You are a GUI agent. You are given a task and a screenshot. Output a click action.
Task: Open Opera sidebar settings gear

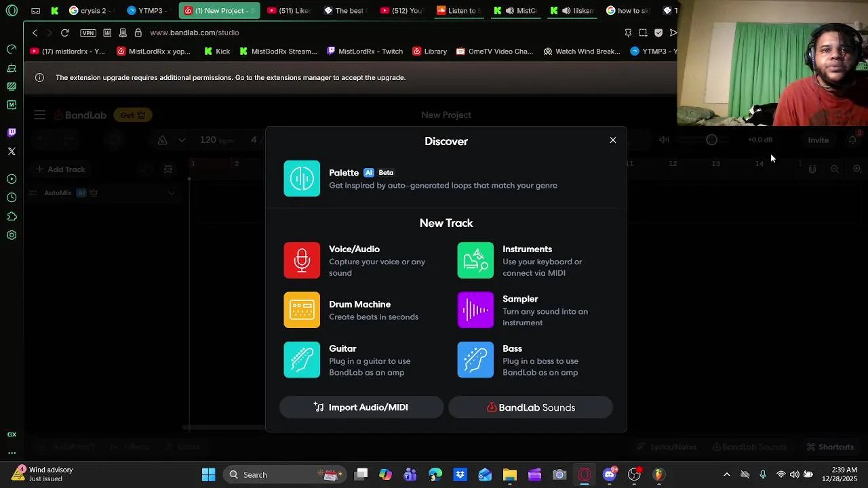pyautogui.click(x=12, y=235)
